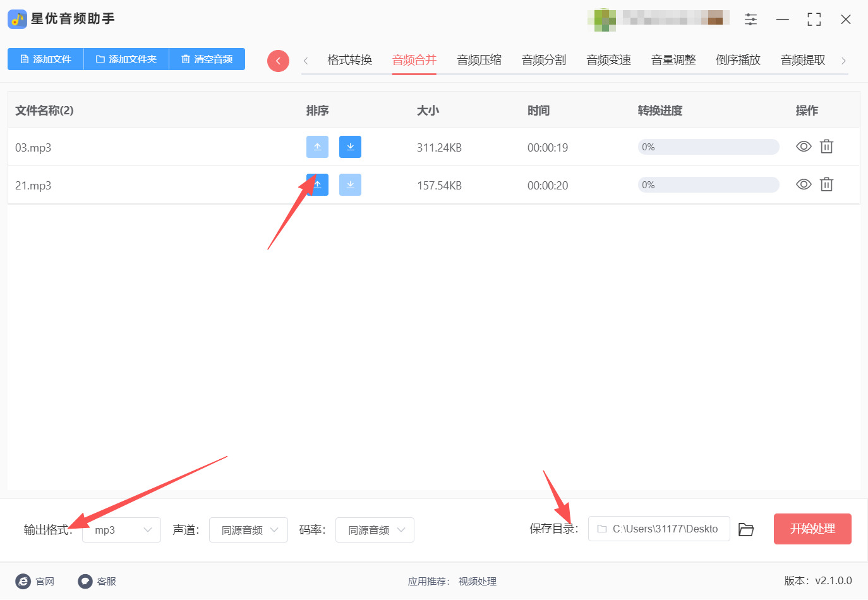Click the 21.mp3 conversion progress bar
Viewport: 868px width, 600px height.
(708, 185)
